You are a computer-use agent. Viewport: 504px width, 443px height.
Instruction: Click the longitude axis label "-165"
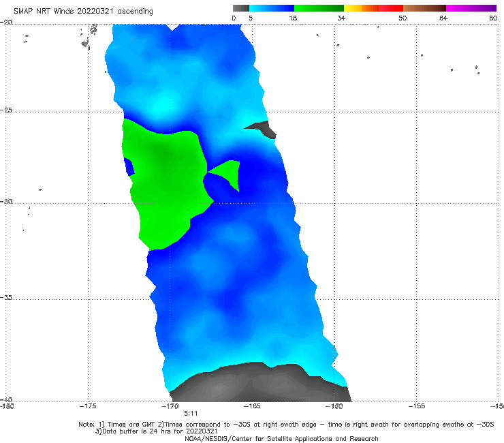click(252, 406)
